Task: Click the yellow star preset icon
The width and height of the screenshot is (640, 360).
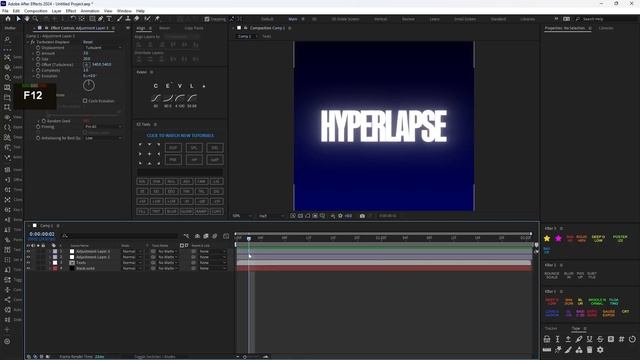Action: click(547, 238)
